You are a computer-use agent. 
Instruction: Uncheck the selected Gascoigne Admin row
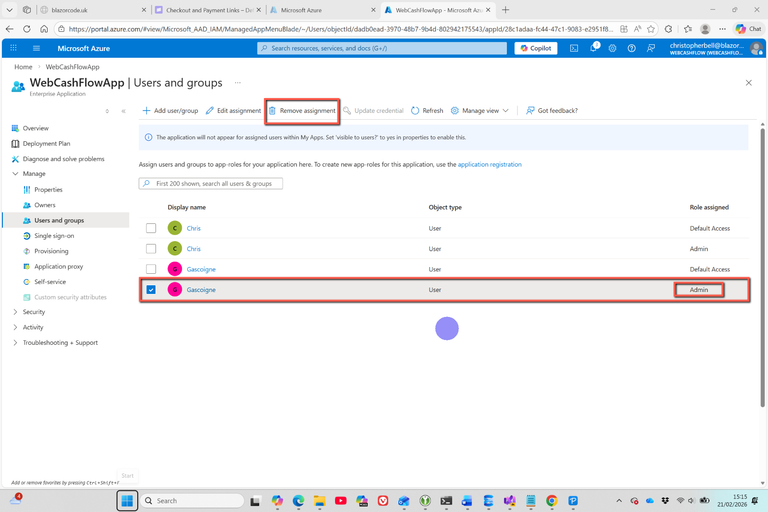click(x=151, y=290)
